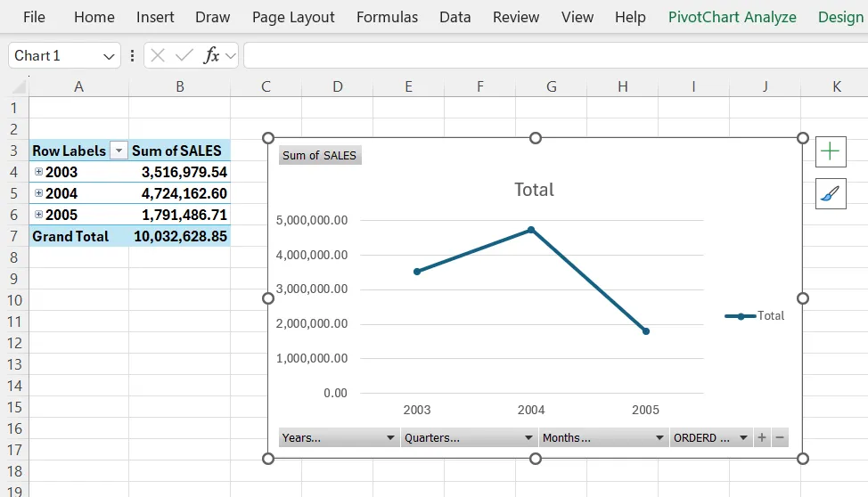
Task: Select the 2003 data point on line
Action: (417, 272)
